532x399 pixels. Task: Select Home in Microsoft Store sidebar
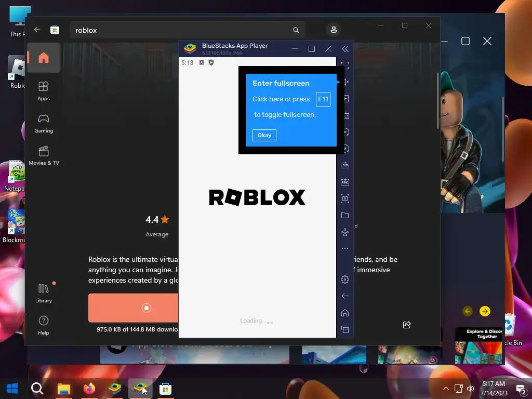(x=44, y=58)
